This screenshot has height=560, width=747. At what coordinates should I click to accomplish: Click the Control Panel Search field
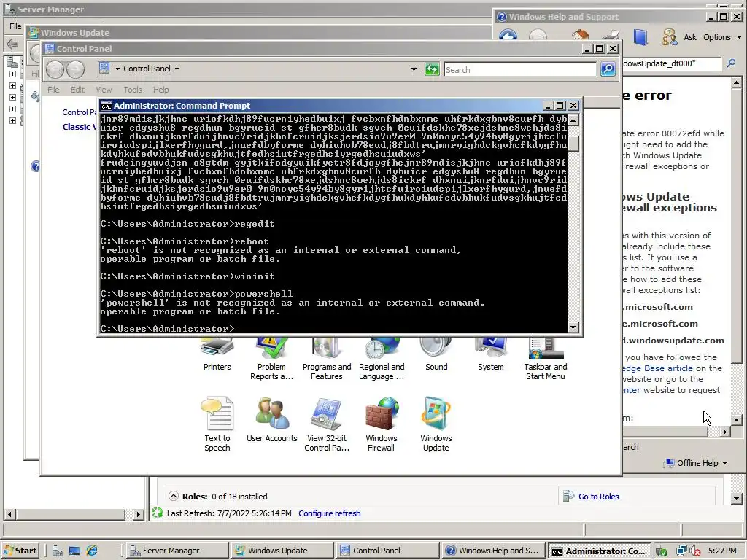click(519, 69)
